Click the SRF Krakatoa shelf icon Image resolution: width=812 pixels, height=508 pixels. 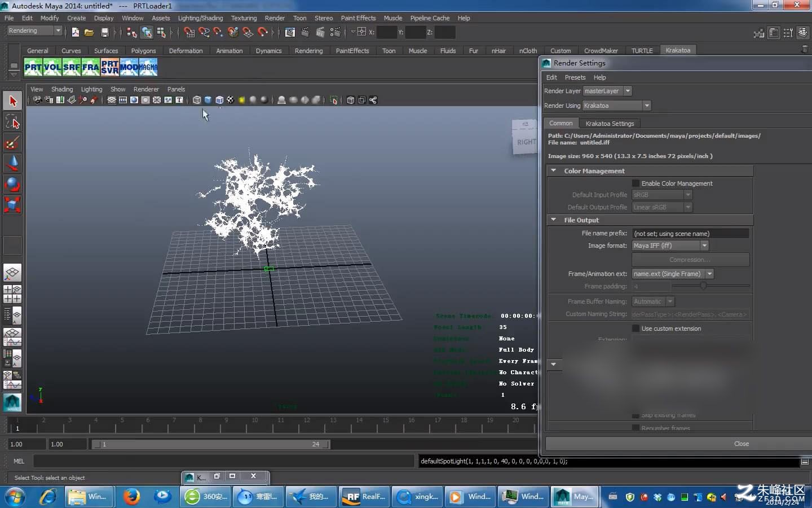coord(72,67)
